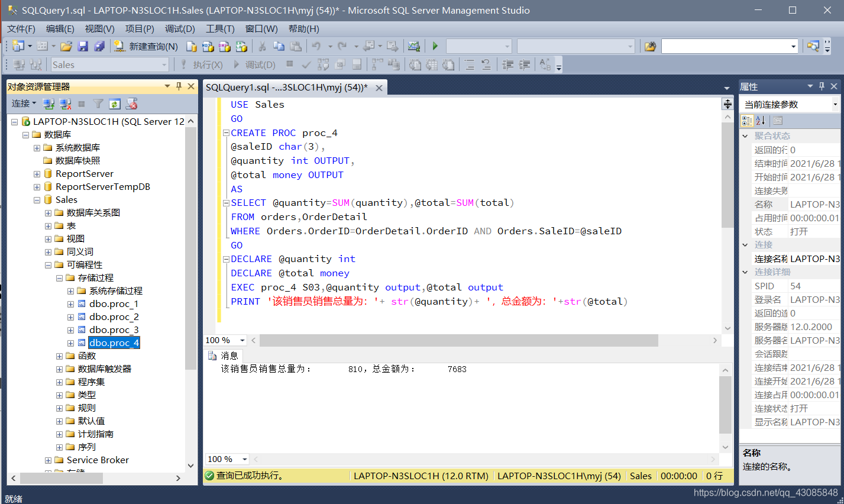
Task: Click the Copy toolbar icon
Action: pyautogui.click(x=279, y=46)
